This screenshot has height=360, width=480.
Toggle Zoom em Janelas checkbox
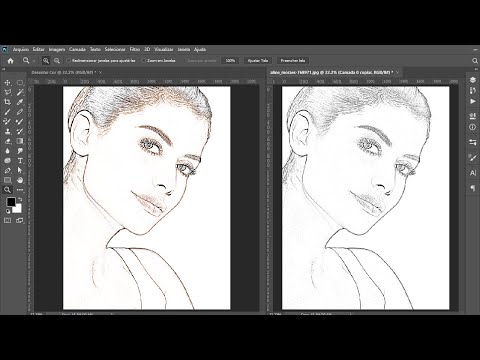coord(144,61)
